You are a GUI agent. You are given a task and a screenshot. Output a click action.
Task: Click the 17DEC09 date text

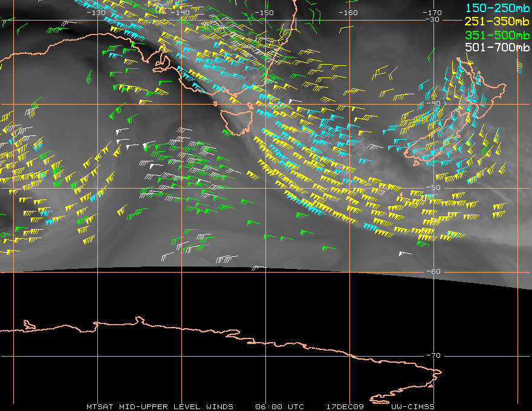(x=345, y=407)
